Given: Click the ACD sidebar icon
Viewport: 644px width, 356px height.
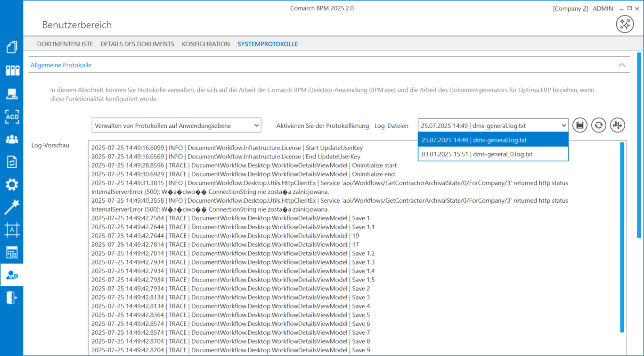Looking at the screenshot, I should tap(12, 116).
